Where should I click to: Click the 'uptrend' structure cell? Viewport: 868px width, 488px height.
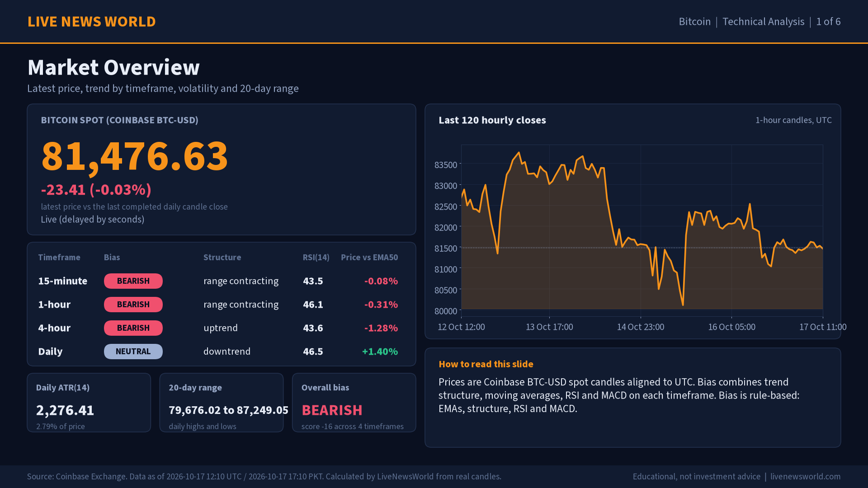pyautogui.click(x=221, y=328)
